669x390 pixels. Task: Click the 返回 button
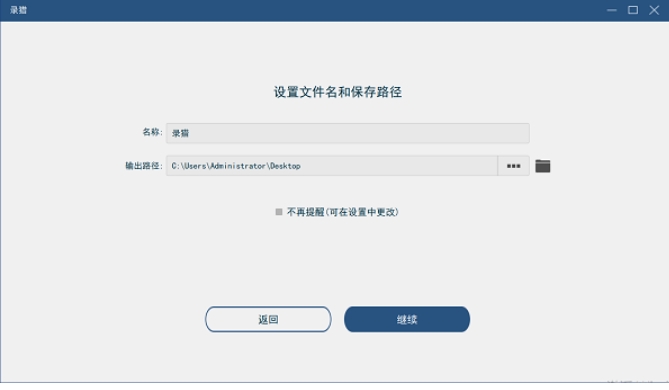[x=268, y=319]
